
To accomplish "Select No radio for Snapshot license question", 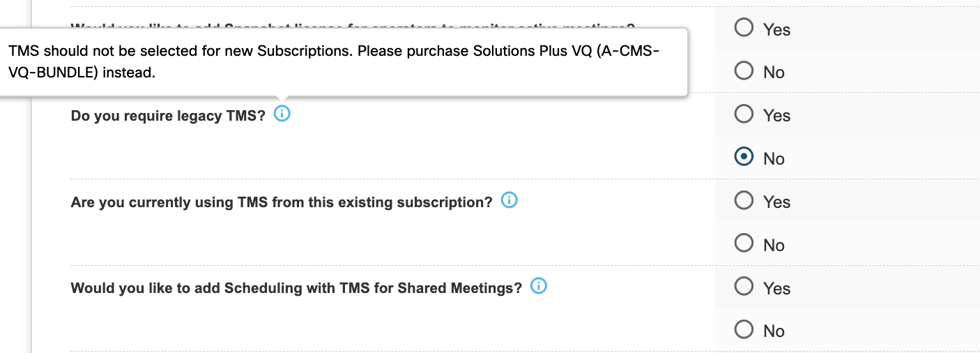I will point(744,71).
